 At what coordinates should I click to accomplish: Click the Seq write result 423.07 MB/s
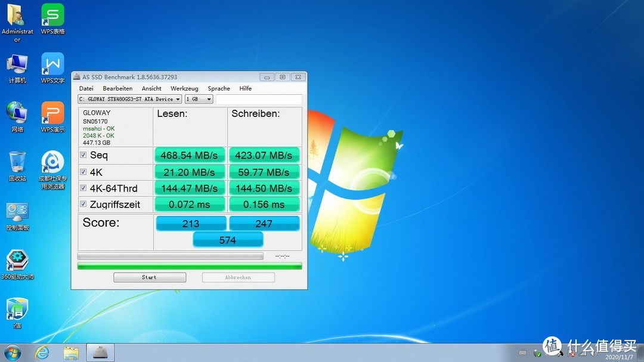(264, 155)
